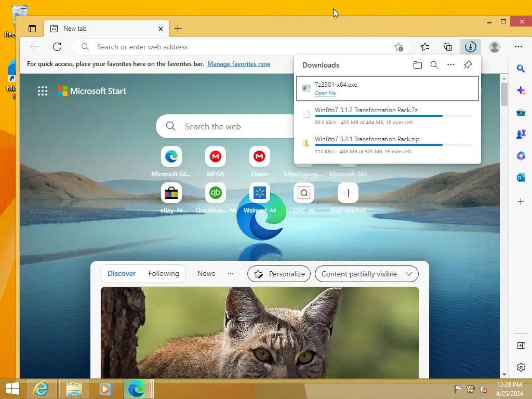
Task: Open the Collections icon
Action: coord(448,47)
